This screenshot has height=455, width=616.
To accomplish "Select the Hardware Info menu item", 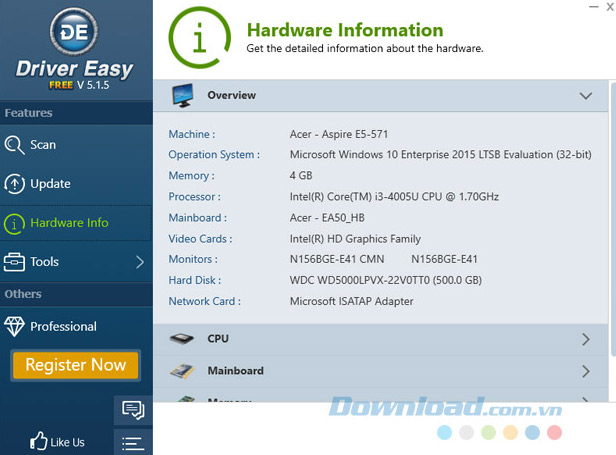I will click(76, 223).
